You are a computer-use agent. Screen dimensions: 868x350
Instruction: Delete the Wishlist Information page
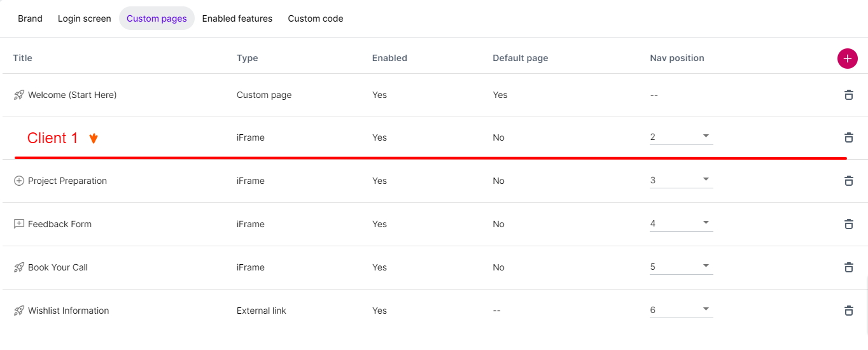[x=848, y=311]
